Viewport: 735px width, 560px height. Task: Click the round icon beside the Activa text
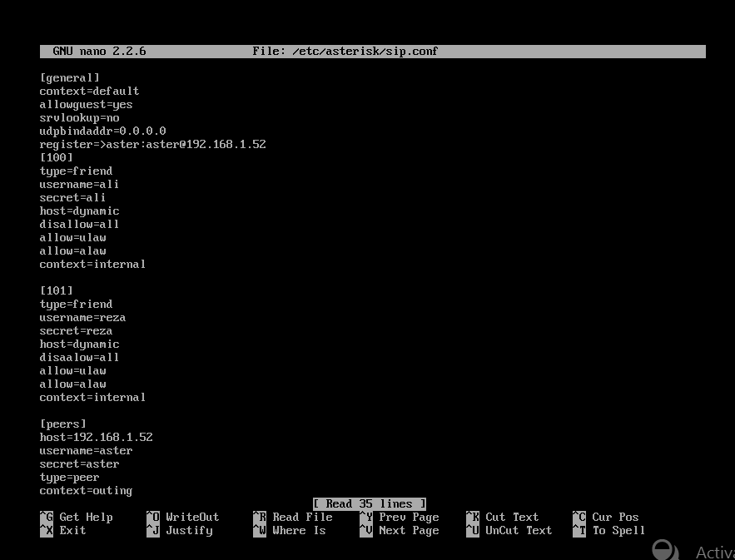pyautogui.click(x=666, y=551)
